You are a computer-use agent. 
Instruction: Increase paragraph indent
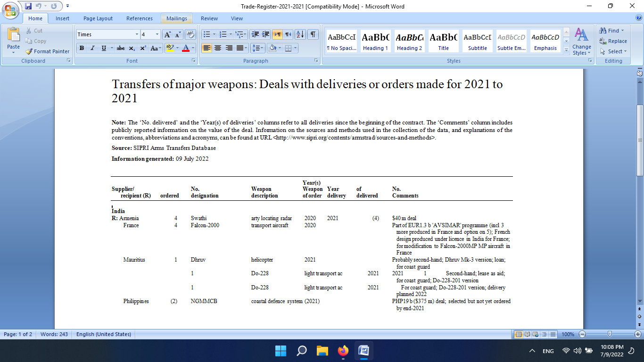tap(266, 34)
